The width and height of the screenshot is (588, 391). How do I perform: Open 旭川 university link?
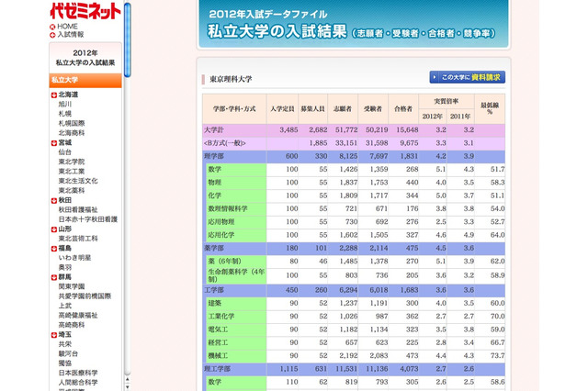pos(65,104)
